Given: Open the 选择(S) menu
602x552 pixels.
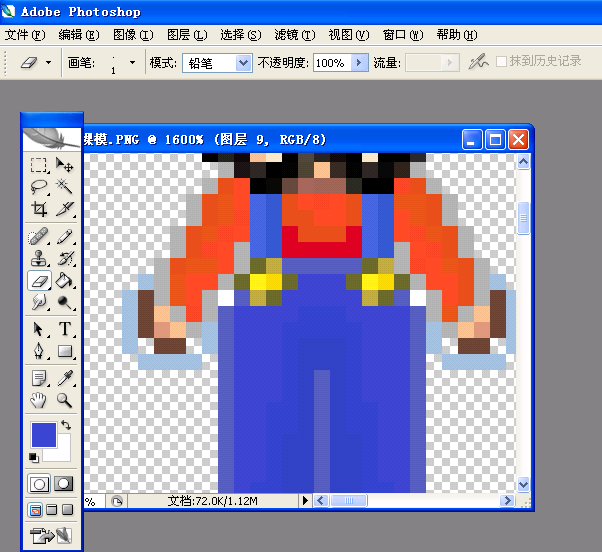Looking at the screenshot, I should click(x=241, y=35).
